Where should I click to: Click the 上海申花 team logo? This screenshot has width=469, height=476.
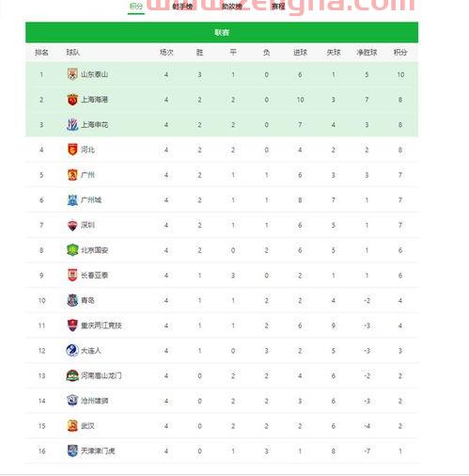tap(72, 124)
